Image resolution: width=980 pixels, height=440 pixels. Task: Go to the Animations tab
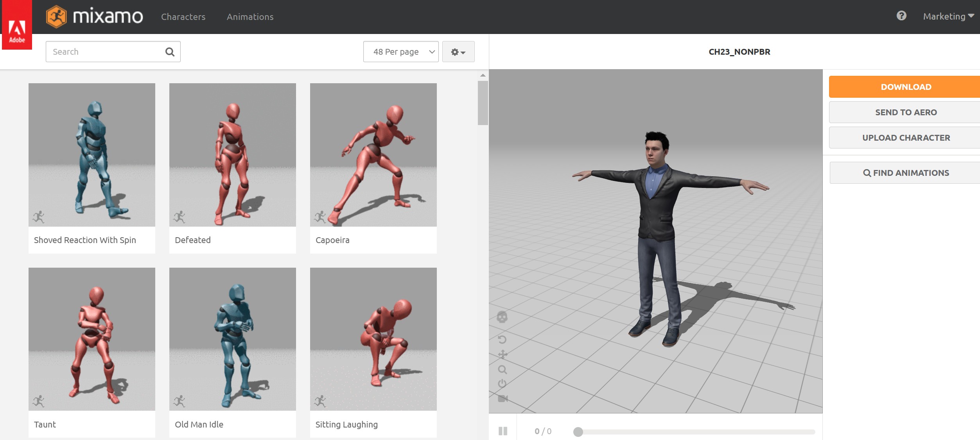[x=250, y=17]
